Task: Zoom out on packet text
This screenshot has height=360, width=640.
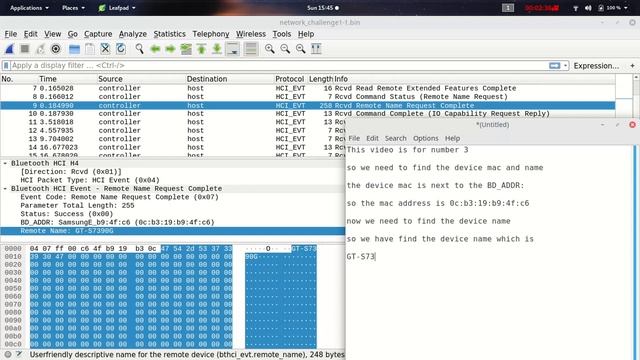Action: tap(285, 49)
